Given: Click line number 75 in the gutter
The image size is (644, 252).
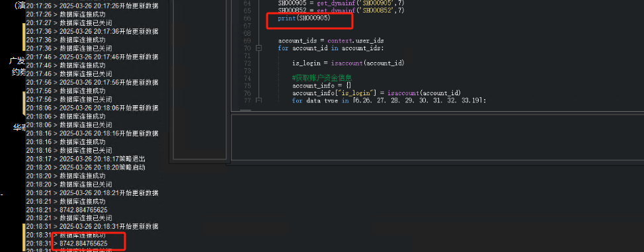Looking at the screenshot, I should click(247, 85).
